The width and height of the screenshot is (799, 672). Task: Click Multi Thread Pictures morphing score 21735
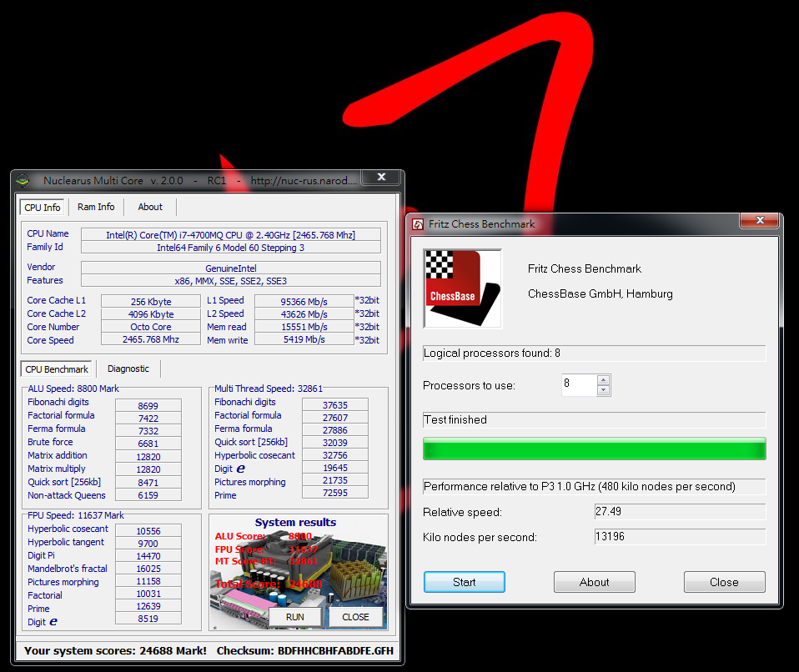[335, 480]
